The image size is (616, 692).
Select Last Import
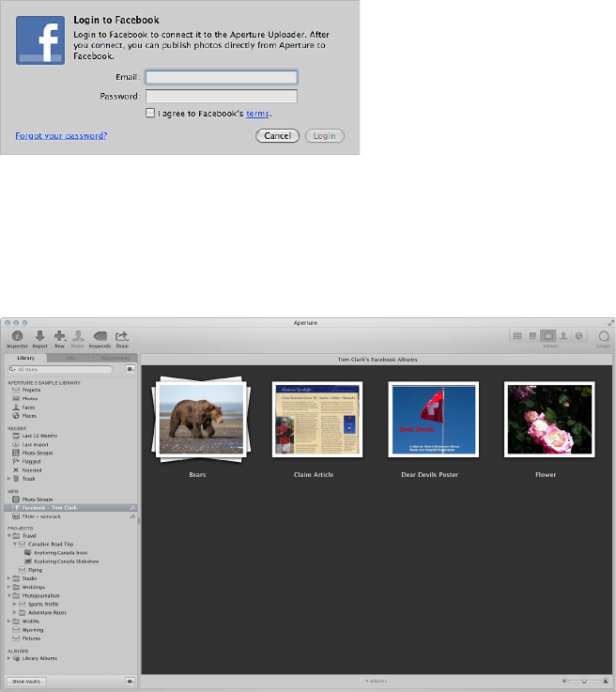36,444
